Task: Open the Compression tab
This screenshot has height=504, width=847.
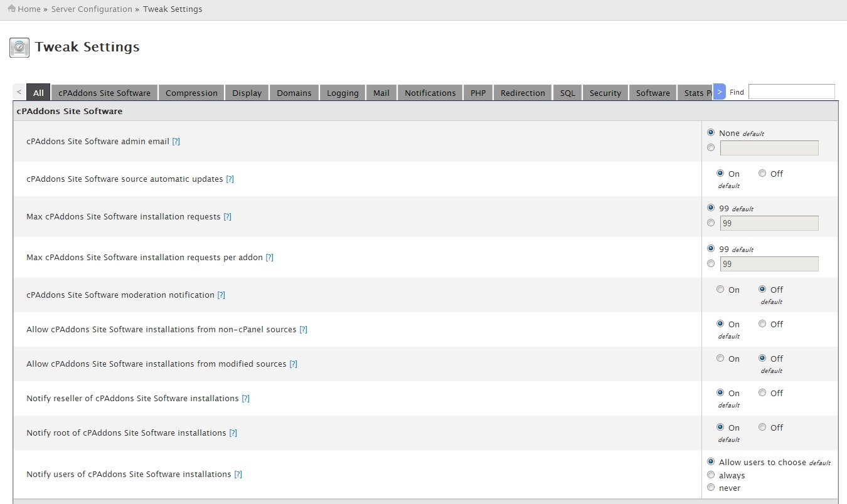Action: (191, 93)
